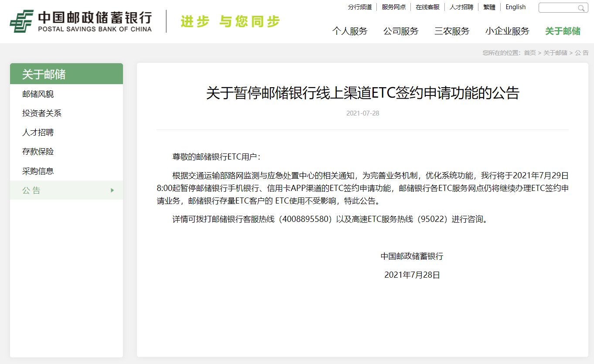Open 个人服务 navigation menu

(x=350, y=31)
